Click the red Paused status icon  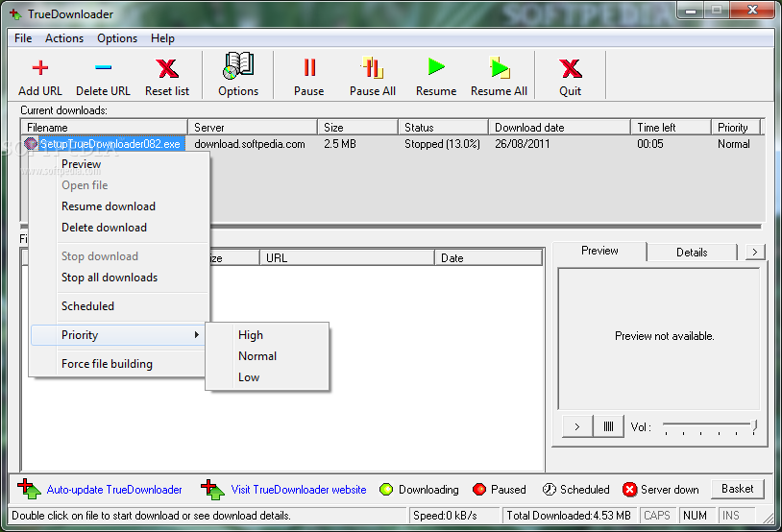click(479, 490)
